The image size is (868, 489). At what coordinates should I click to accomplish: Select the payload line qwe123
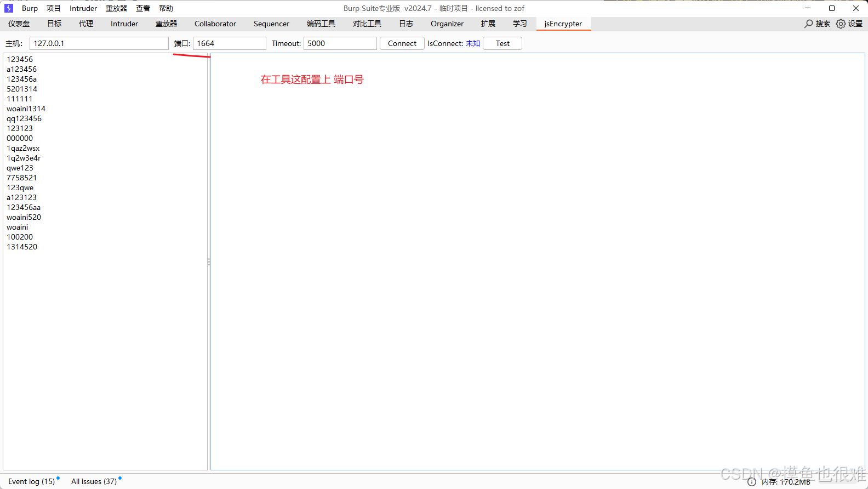(20, 168)
